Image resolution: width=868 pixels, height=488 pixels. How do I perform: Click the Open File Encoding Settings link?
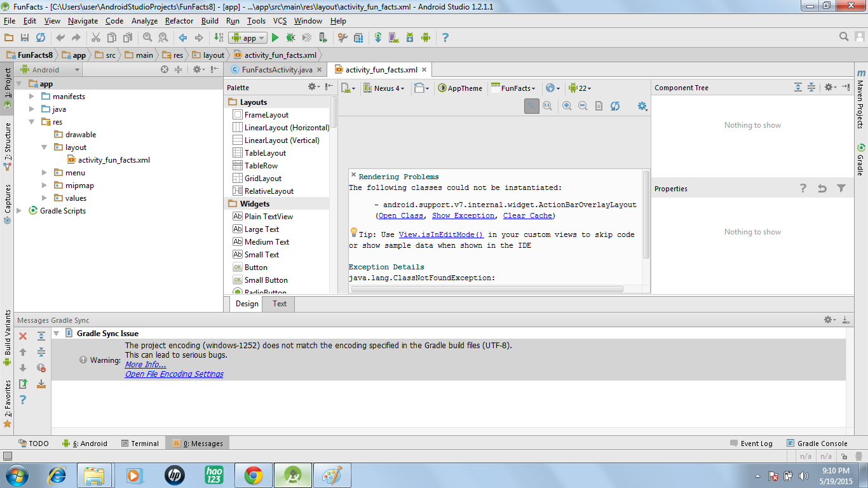[174, 374]
